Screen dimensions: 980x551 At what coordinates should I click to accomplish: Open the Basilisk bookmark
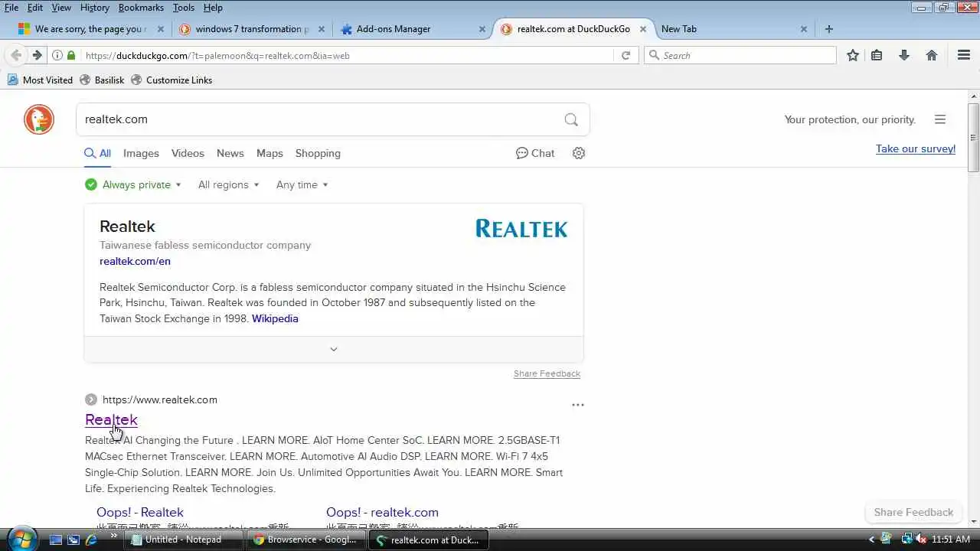click(x=102, y=80)
